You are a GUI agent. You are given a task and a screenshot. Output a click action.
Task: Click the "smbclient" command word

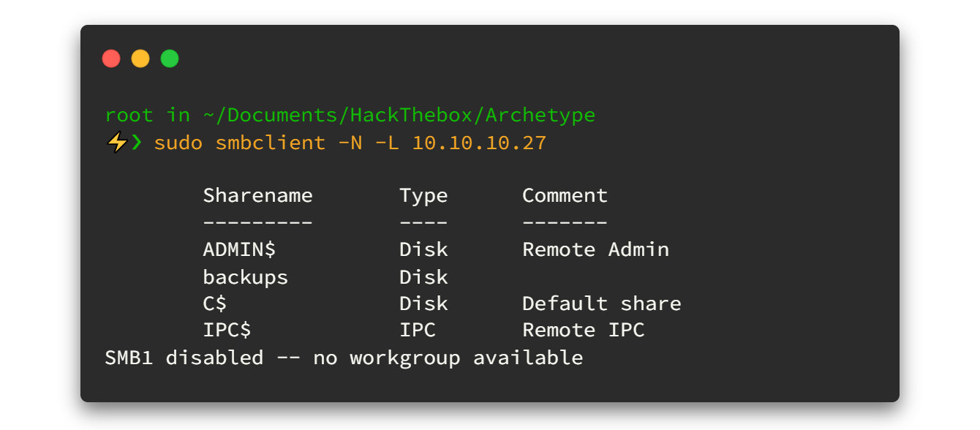pos(270,142)
